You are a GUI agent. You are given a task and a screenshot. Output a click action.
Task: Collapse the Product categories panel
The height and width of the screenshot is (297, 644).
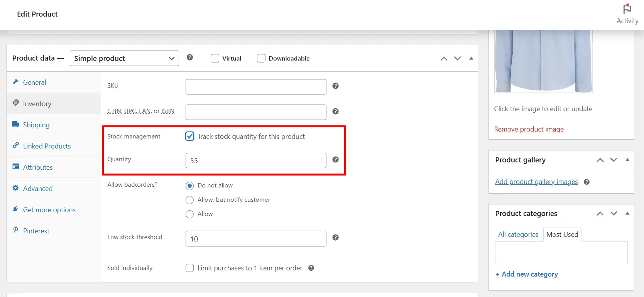(x=627, y=214)
